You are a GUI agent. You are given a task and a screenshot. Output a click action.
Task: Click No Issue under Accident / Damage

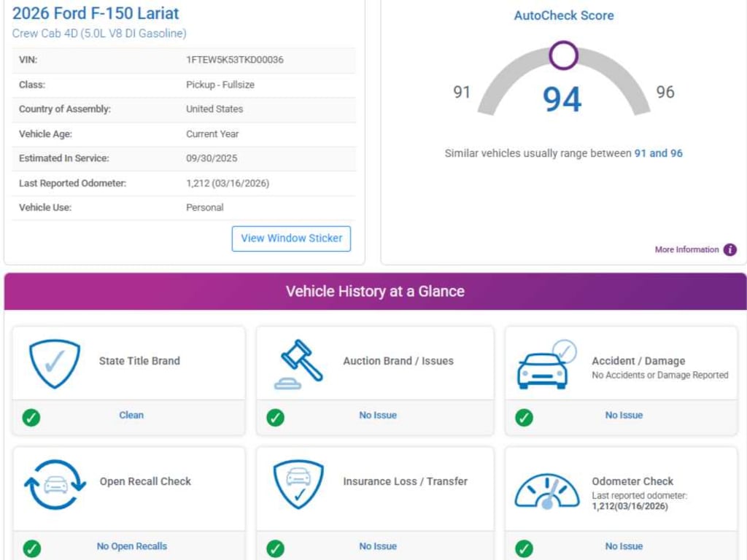coord(624,415)
